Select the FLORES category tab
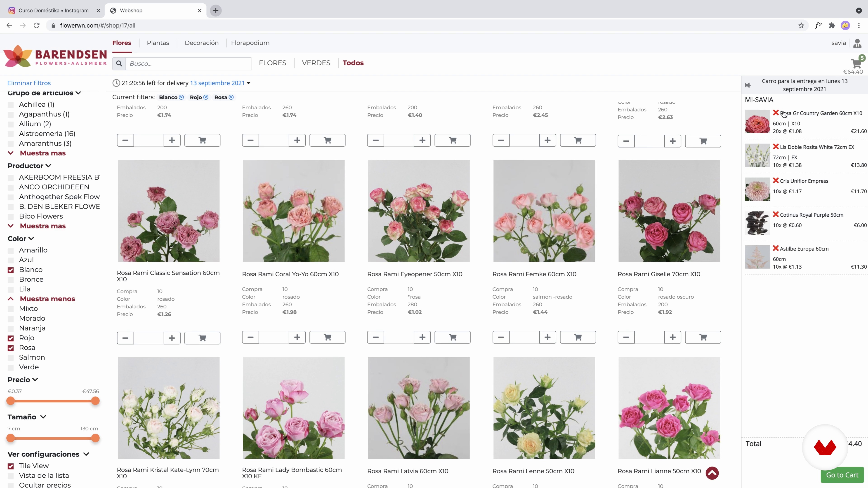868x488 pixels. click(273, 63)
